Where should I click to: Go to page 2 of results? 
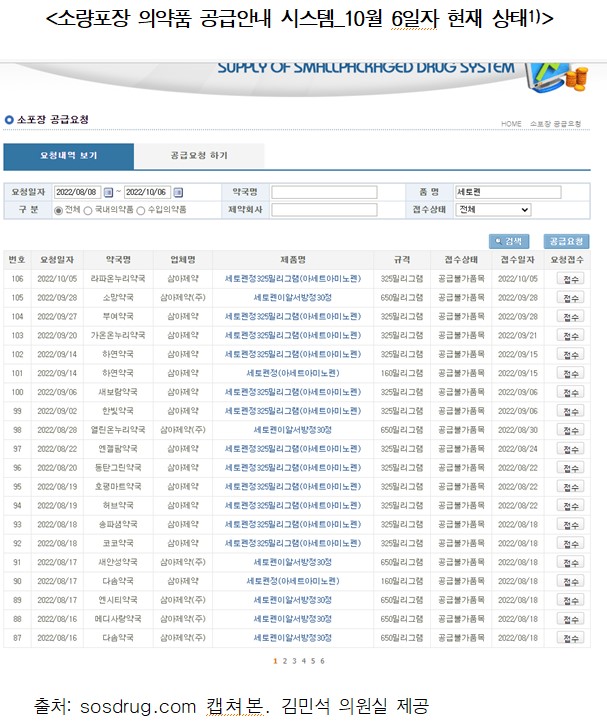point(284,661)
